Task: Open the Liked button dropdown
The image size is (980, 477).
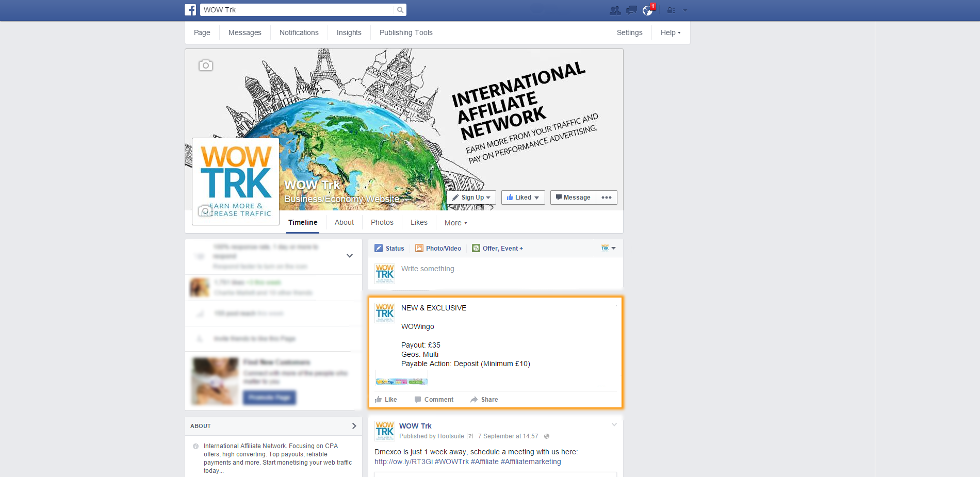Action: point(523,198)
